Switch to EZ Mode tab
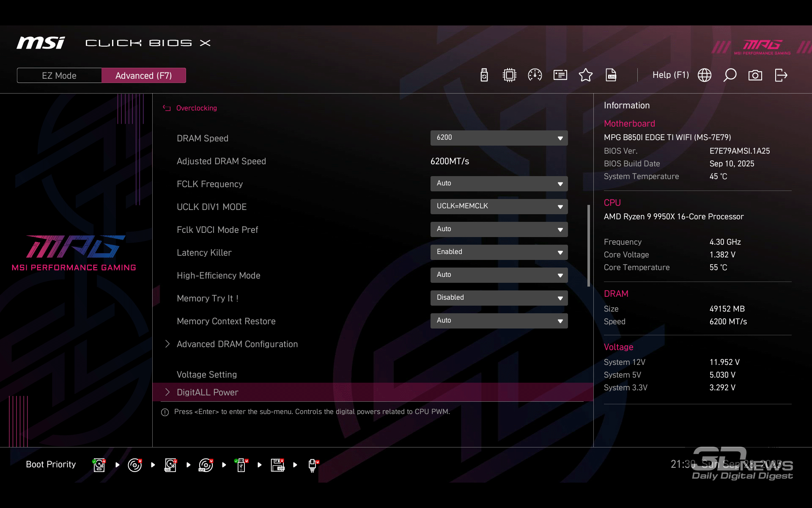 click(x=59, y=75)
